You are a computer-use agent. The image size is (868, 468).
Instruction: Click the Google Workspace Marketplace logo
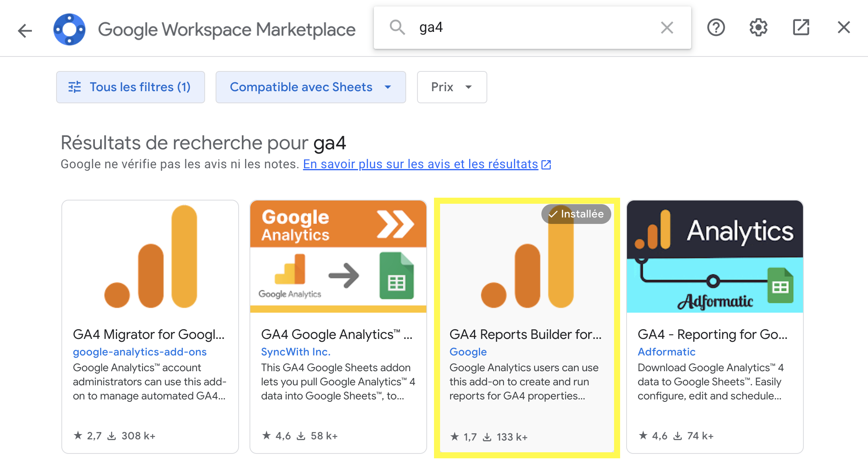[69, 29]
